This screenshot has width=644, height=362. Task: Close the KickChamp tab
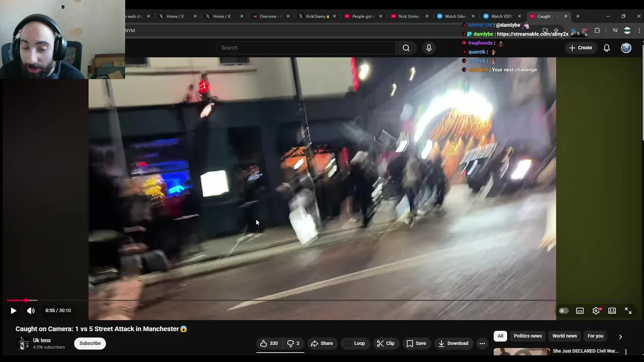335,16
